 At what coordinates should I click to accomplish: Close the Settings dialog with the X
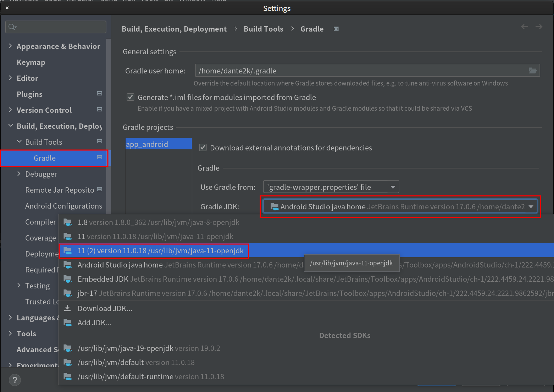coord(7,8)
